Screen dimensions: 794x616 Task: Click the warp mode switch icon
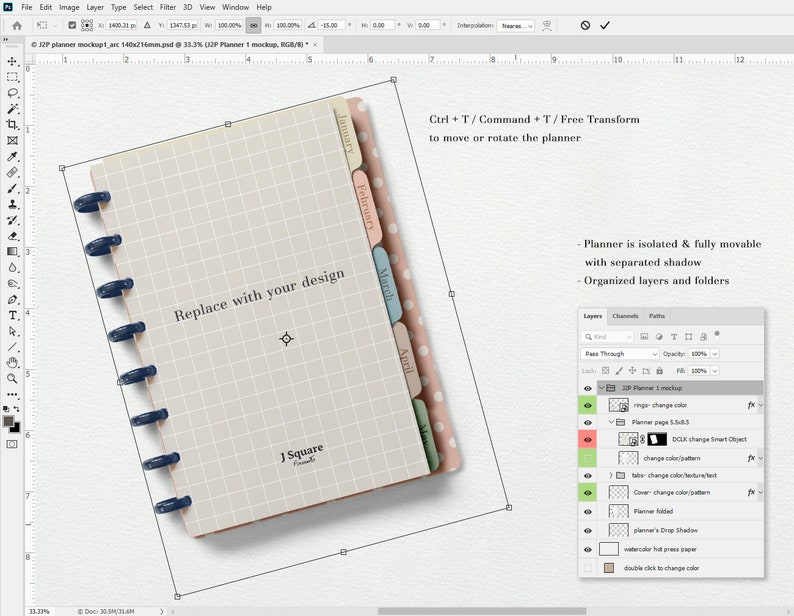pyautogui.click(x=547, y=25)
